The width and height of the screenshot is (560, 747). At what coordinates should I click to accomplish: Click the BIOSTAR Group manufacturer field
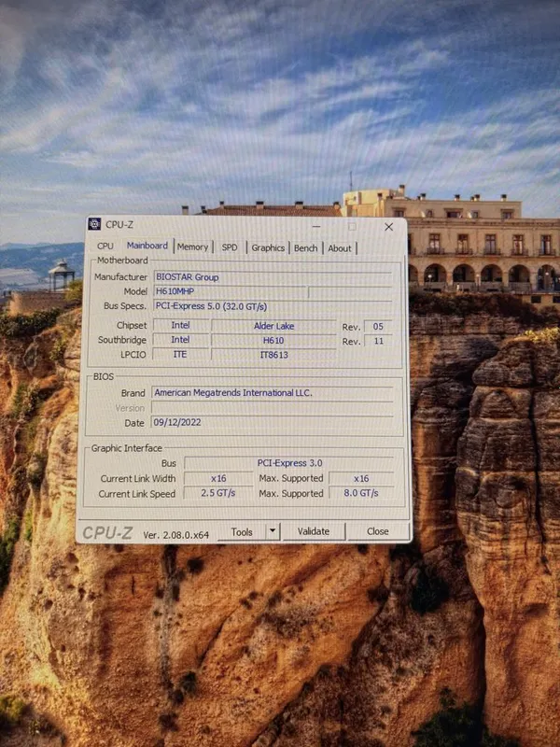coord(273,277)
